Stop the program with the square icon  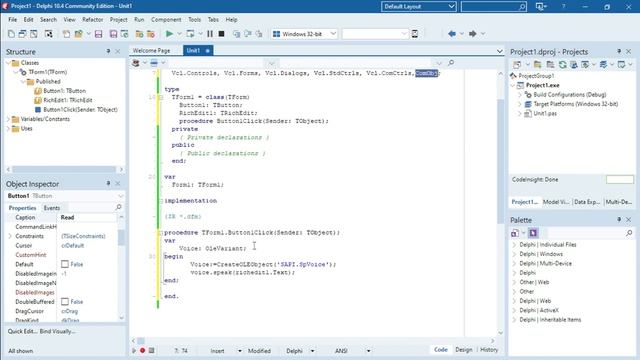click(x=221, y=34)
